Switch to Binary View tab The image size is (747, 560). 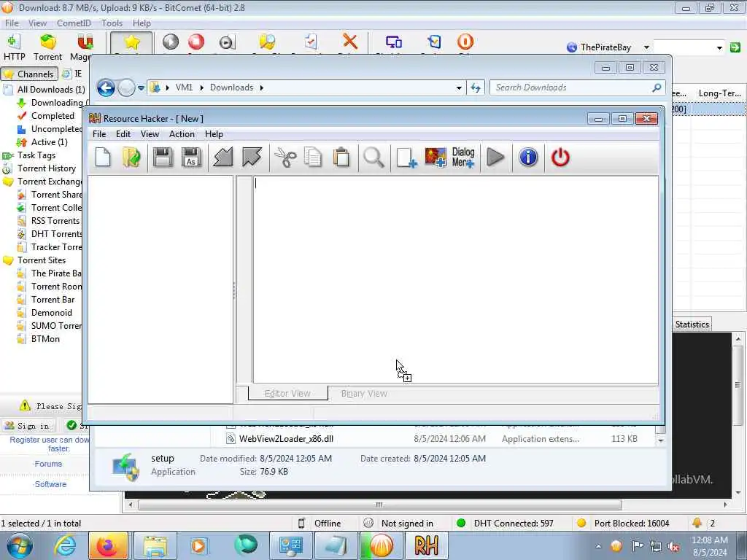tap(364, 393)
